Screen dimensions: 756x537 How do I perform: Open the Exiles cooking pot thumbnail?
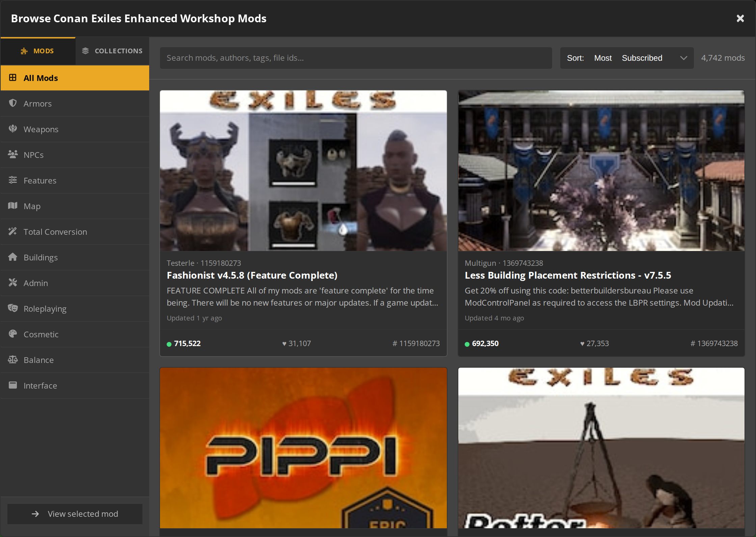(601, 448)
